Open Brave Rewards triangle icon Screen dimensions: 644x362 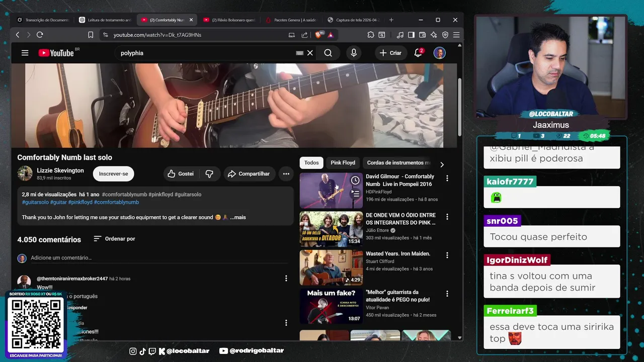point(331,35)
